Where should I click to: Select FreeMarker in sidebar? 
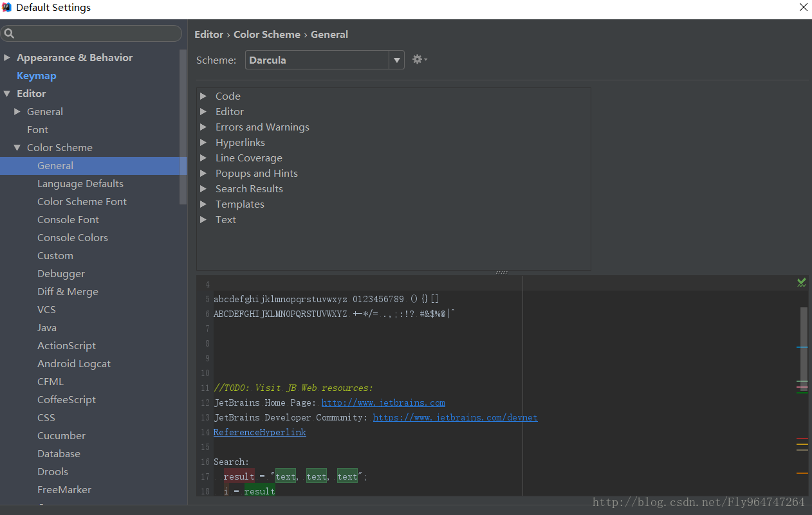tap(64, 489)
